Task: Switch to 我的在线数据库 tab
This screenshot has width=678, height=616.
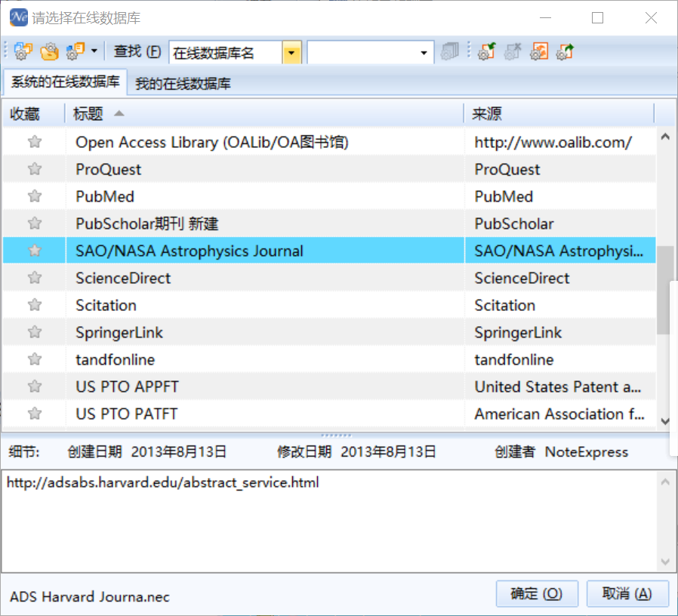Action: click(x=183, y=83)
